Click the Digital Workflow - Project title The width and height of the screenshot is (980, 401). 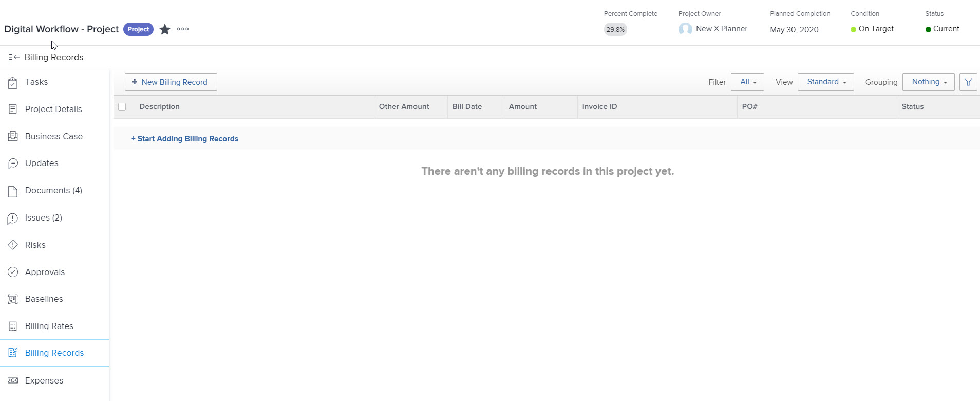click(62, 29)
